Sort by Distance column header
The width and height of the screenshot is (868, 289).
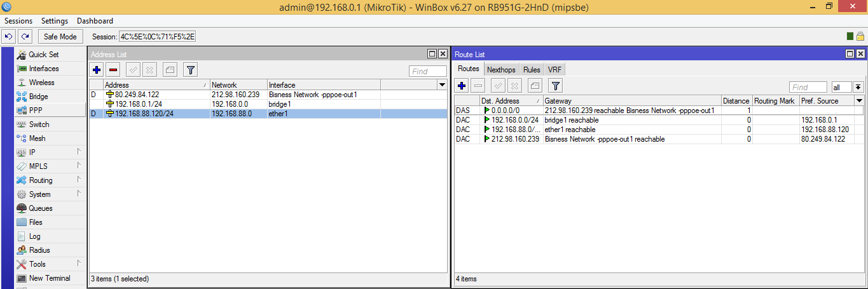click(x=736, y=100)
